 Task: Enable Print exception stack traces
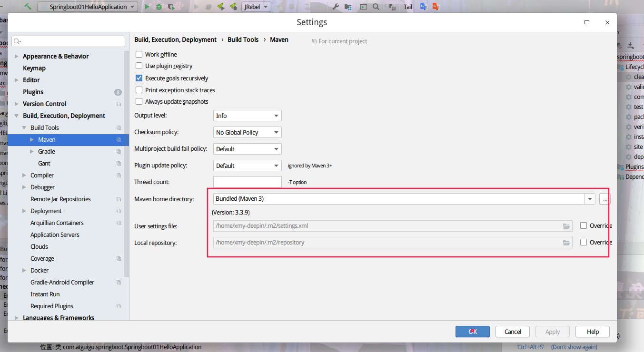tap(139, 90)
